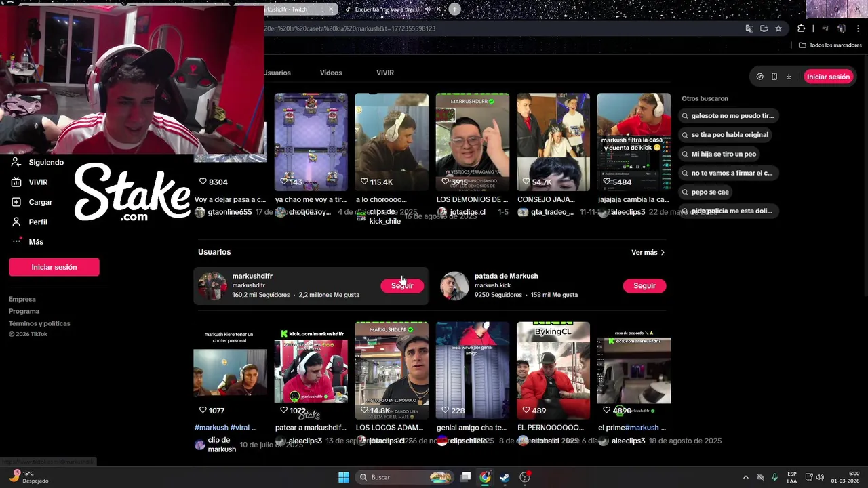Open the browser extensions puzzle icon

(x=801, y=28)
